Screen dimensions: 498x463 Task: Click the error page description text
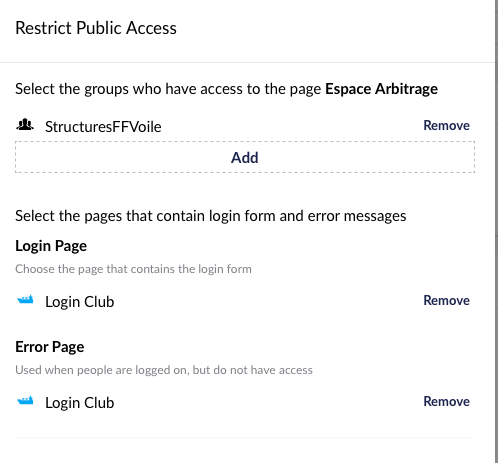(164, 370)
